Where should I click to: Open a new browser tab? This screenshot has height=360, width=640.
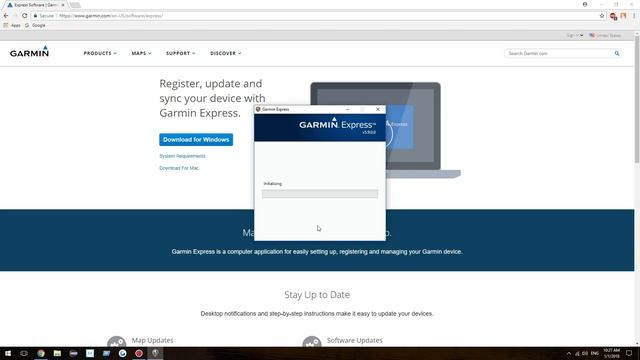[75, 5]
